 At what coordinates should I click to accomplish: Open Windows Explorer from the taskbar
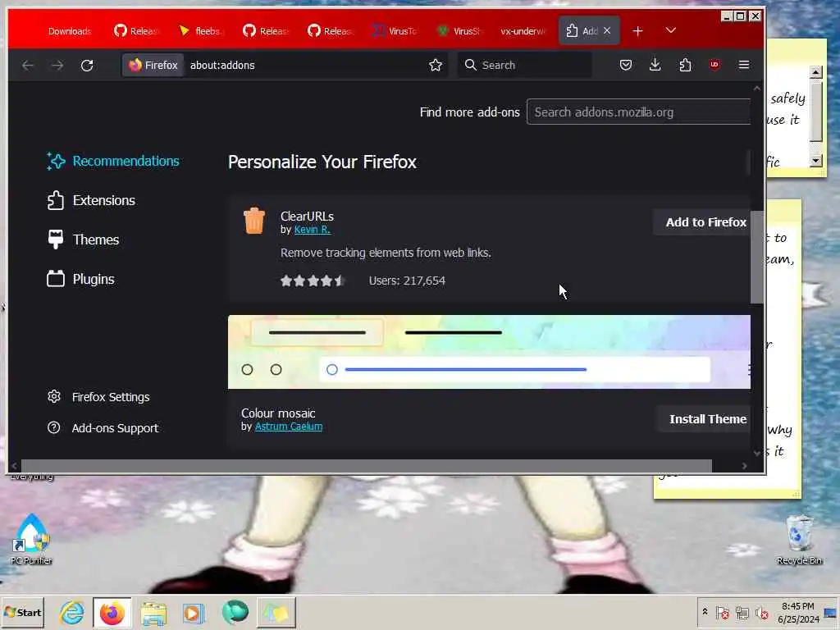point(153,612)
